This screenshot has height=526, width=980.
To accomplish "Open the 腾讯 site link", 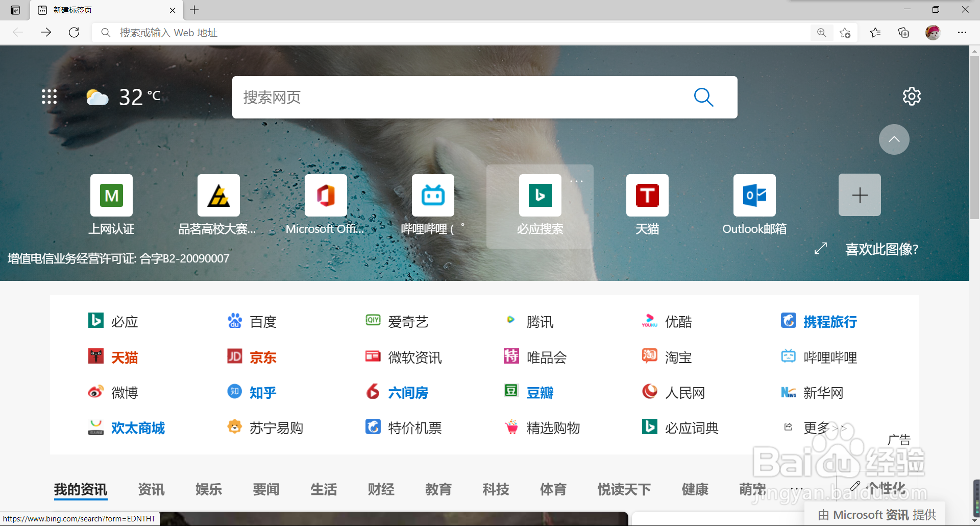I will (x=529, y=321).
